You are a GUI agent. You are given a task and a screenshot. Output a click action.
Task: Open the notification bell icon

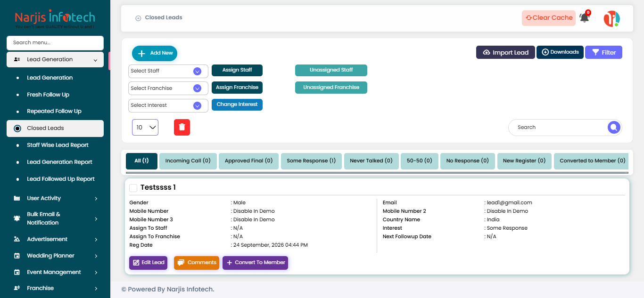(x=585, y=18)
